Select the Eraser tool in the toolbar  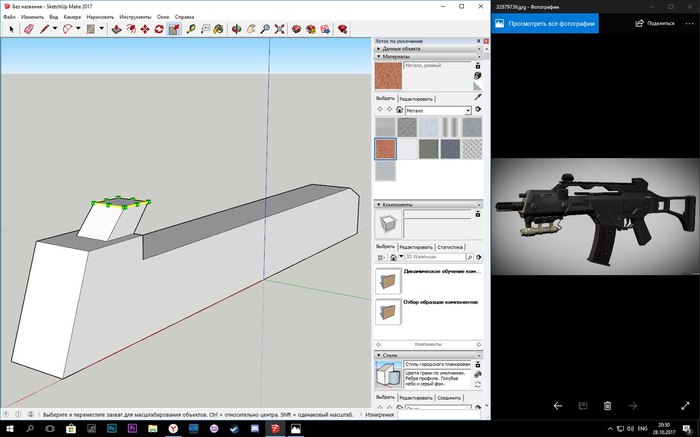click(x=27, y=30)
